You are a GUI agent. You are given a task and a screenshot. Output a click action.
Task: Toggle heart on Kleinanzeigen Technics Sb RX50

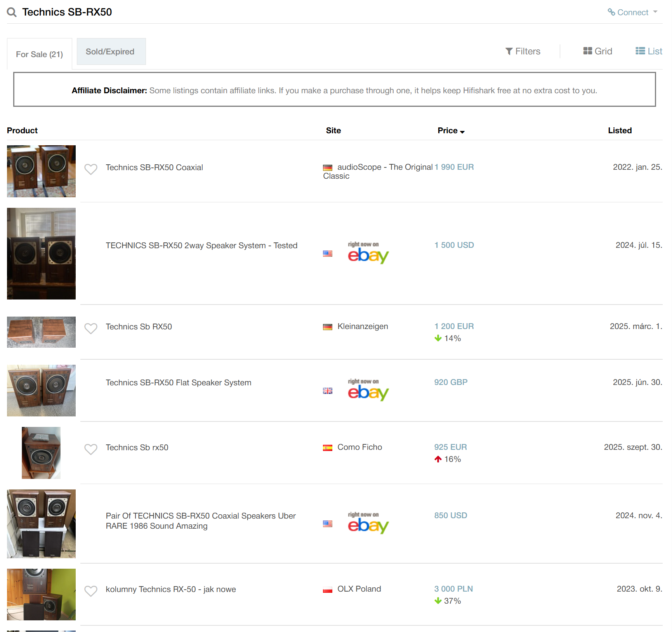(x=91, y=328)
